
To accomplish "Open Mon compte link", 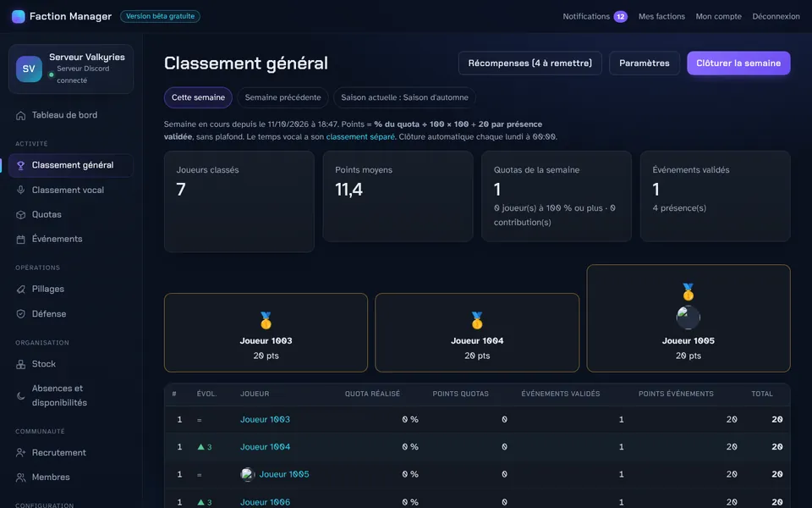I will pyautogui.click(x=718, y=17).
